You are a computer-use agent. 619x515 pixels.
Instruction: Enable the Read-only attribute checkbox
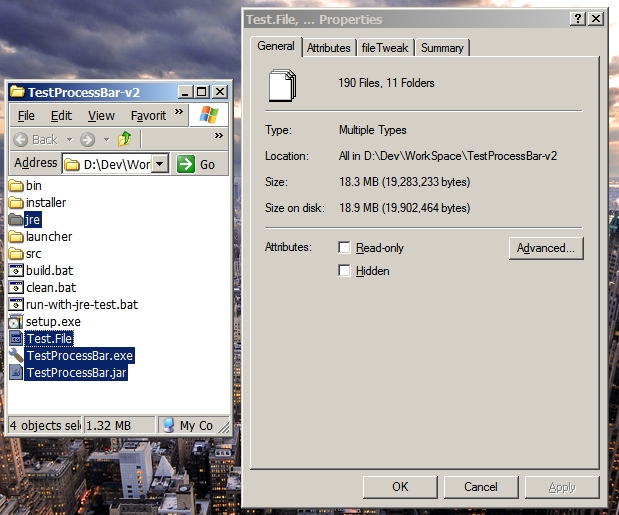[x=344, y=247]
